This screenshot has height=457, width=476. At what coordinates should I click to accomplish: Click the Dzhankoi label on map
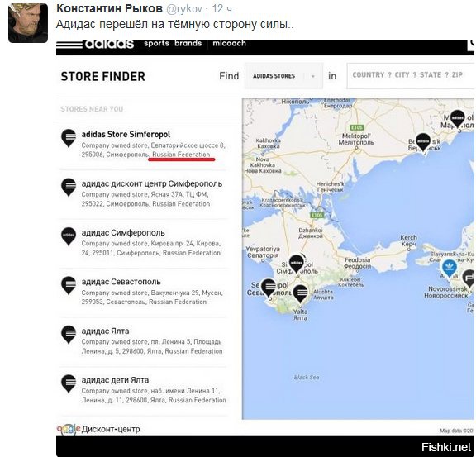(x=311, y=233)
